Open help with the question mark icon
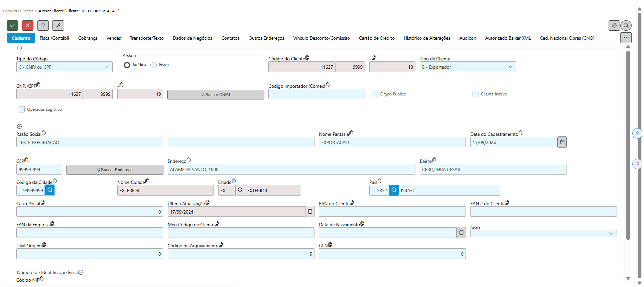 pos(43,25)
